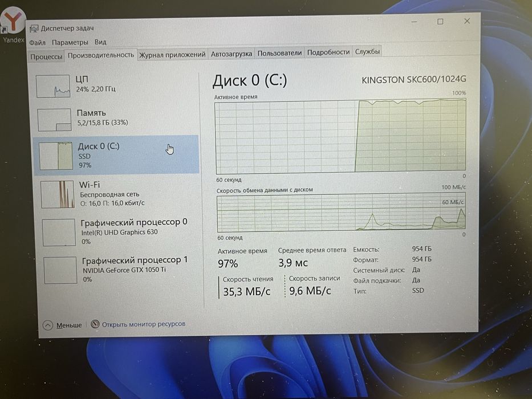Open the Yandex browser desktop shortcut

click(x=13, y=24)
